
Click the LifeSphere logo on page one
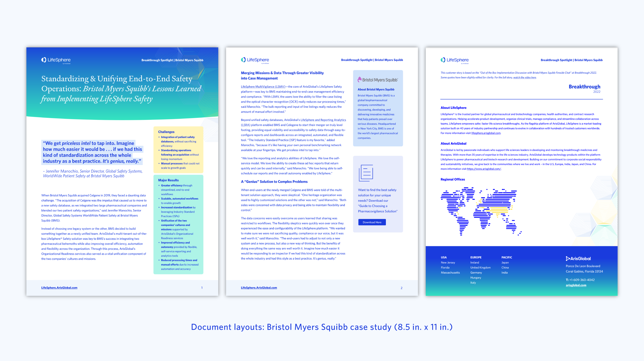tap(56, 60)
